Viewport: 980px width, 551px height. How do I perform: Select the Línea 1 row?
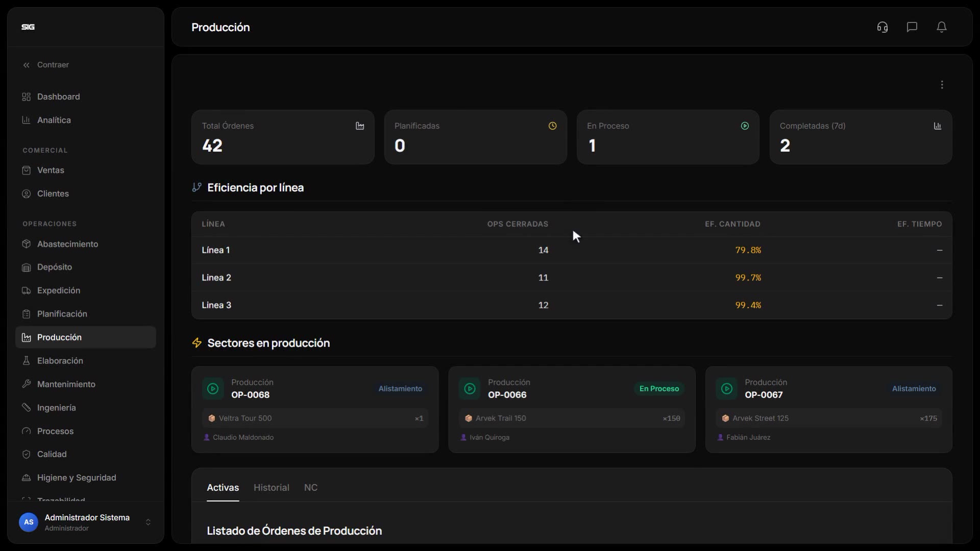tap(572, 250)
